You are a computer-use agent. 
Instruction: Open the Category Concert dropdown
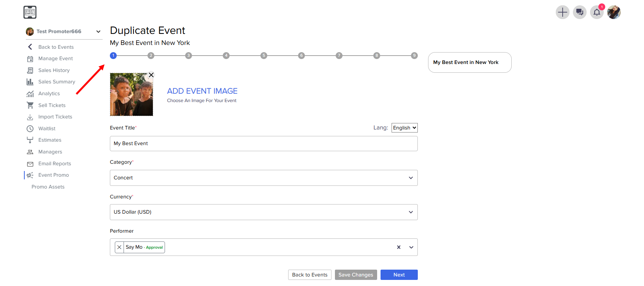click(264, 178)
